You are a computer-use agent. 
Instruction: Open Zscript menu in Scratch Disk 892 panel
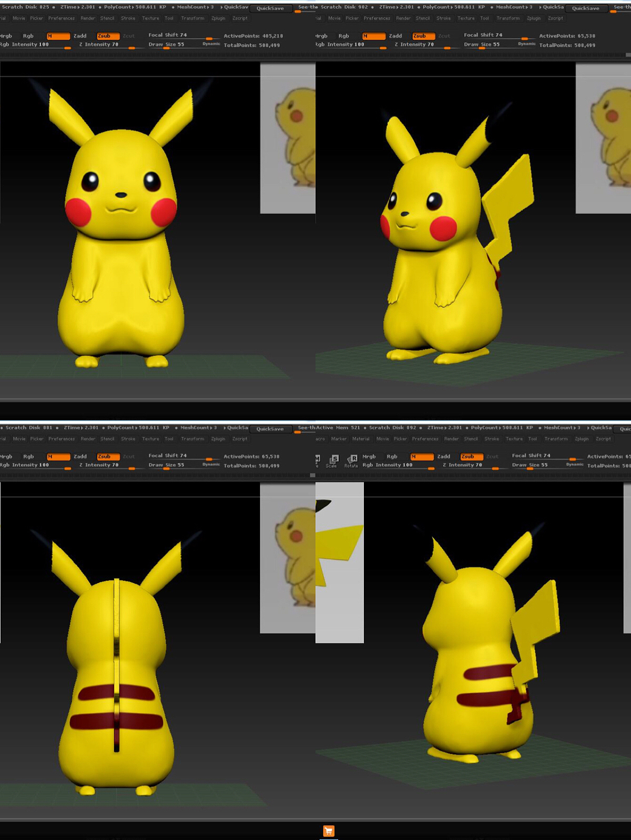click(603, 438)
